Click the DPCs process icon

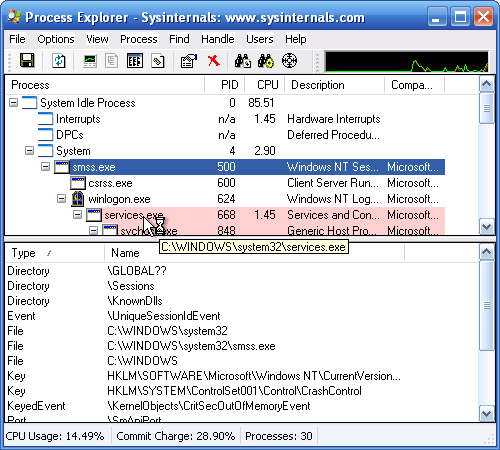(45, 135)
